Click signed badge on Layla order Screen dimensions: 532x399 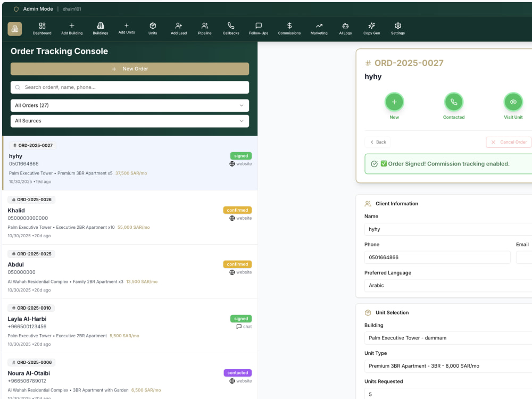(241, 319)
